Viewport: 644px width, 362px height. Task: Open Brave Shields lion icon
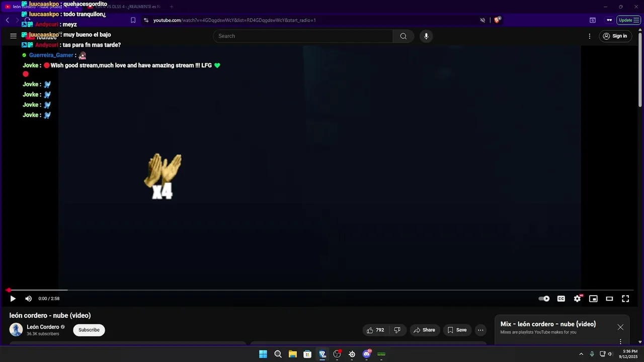pyautogui.click(x=498, y=20)
